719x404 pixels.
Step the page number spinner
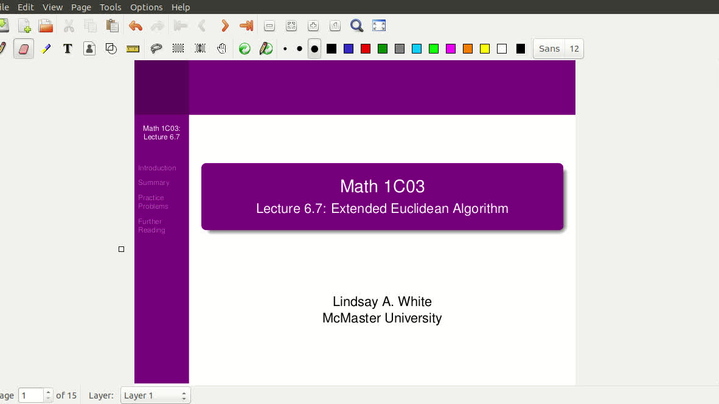tap(48, 395)
